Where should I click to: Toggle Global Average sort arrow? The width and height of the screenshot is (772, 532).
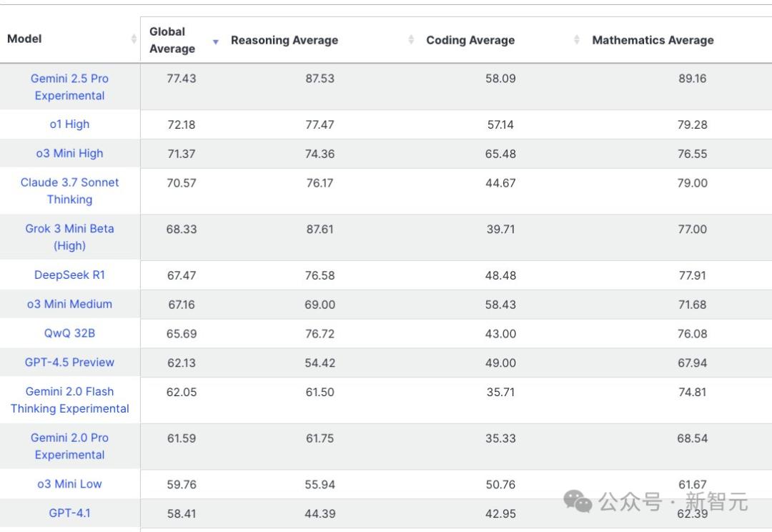(x=216, y=42)
